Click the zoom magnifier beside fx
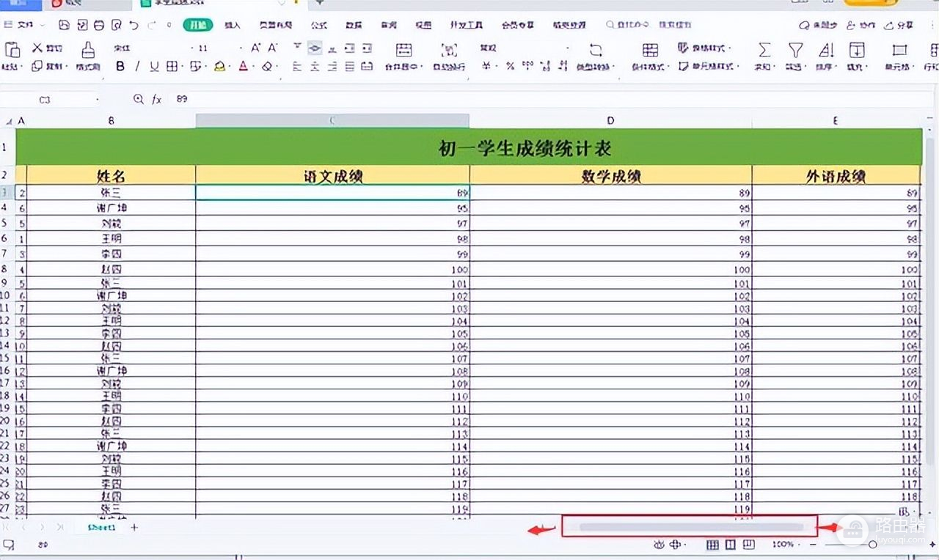The width and height of the screenshot is (939, 560). pyautogui.click(x=138, y=99)
